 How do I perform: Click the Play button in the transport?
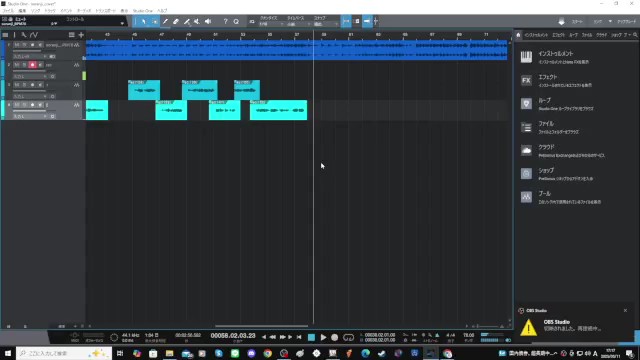[x=323, y=337]
